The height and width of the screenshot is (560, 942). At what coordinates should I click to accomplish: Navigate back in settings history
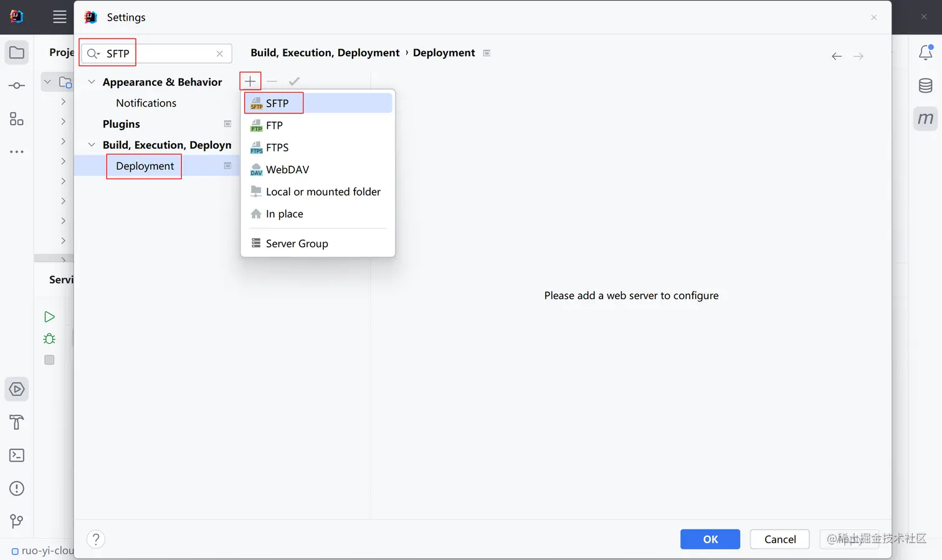837,56
